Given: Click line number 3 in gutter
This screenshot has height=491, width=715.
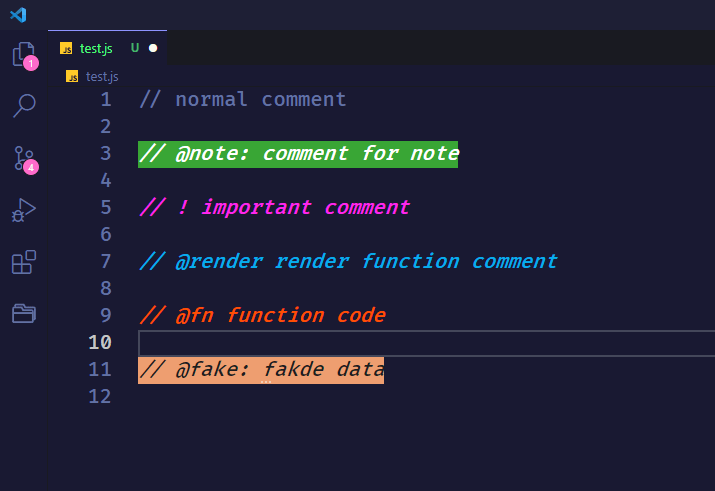Looking at the screenshot, I should [106, 154].
